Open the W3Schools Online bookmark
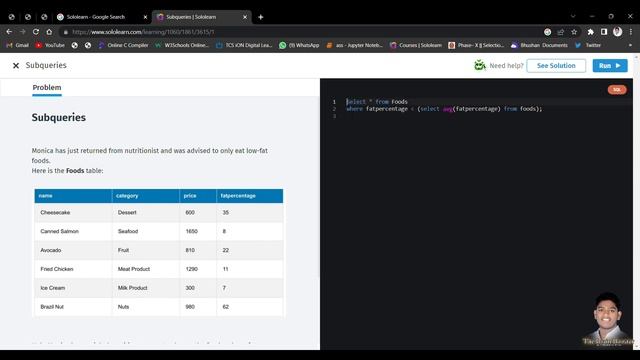This screenshot has width=640, height=360. [x=182, y=45]
